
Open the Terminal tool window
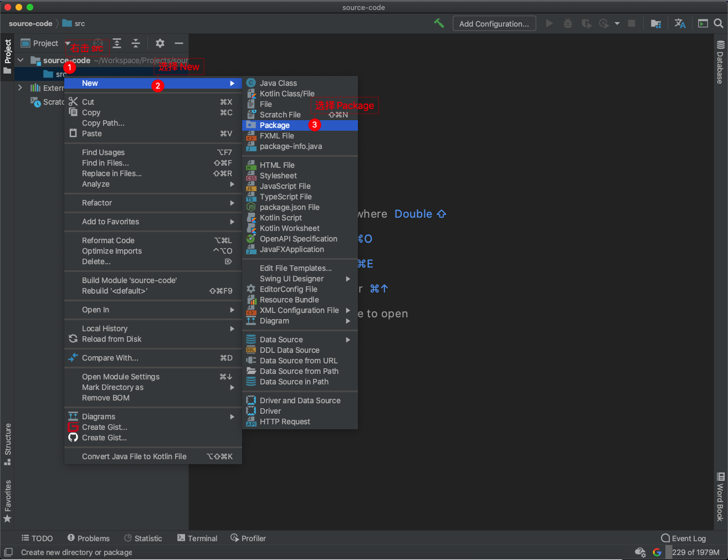click(197, 538)
